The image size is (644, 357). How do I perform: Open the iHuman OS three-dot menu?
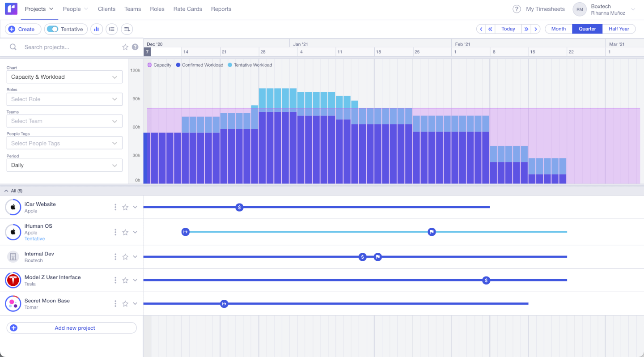coord(115,232)
